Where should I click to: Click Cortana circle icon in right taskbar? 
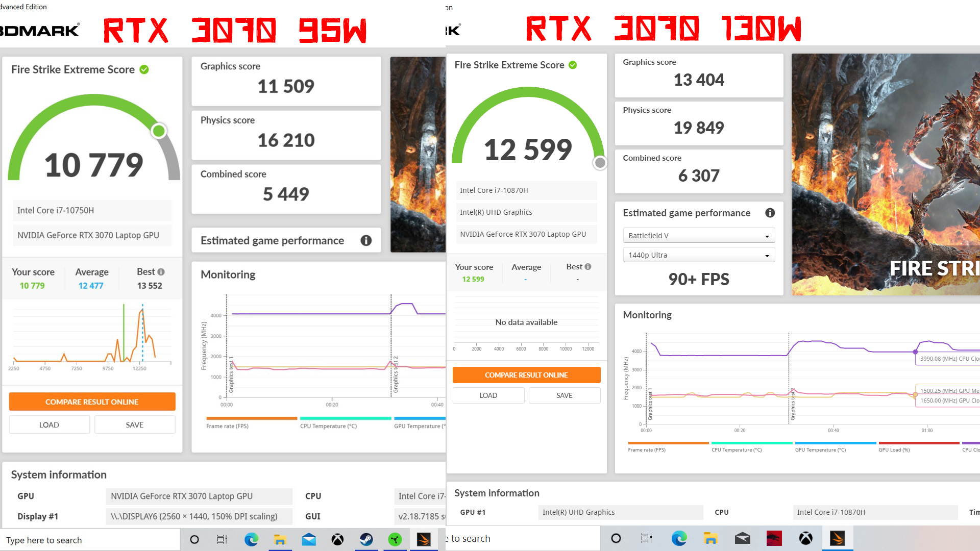[x=616, y=538]
